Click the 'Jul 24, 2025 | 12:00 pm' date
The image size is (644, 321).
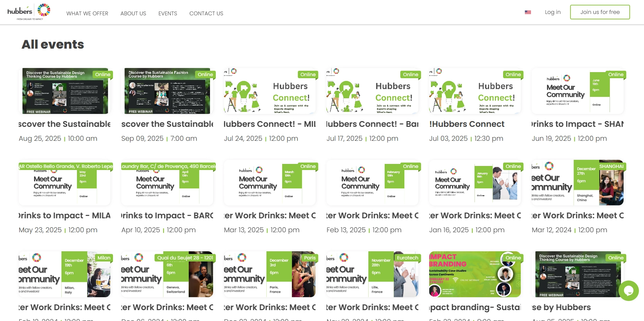tap(261, 138)
